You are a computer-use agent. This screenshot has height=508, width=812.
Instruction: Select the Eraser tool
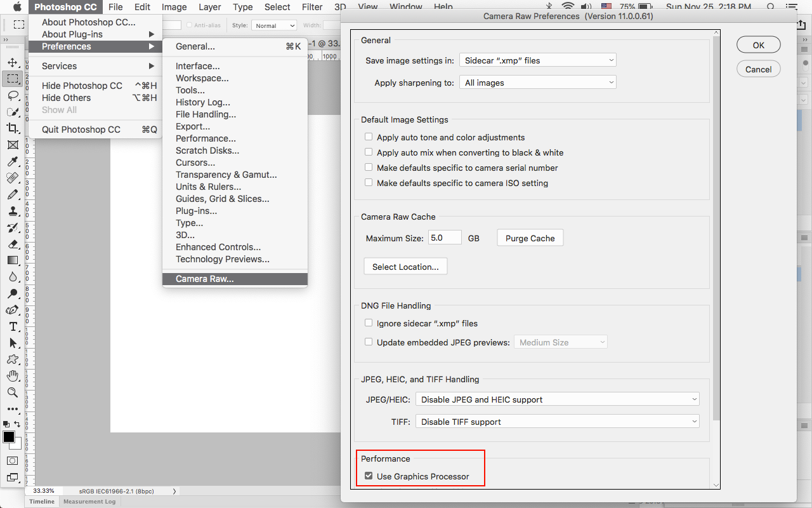click(12, 244)
